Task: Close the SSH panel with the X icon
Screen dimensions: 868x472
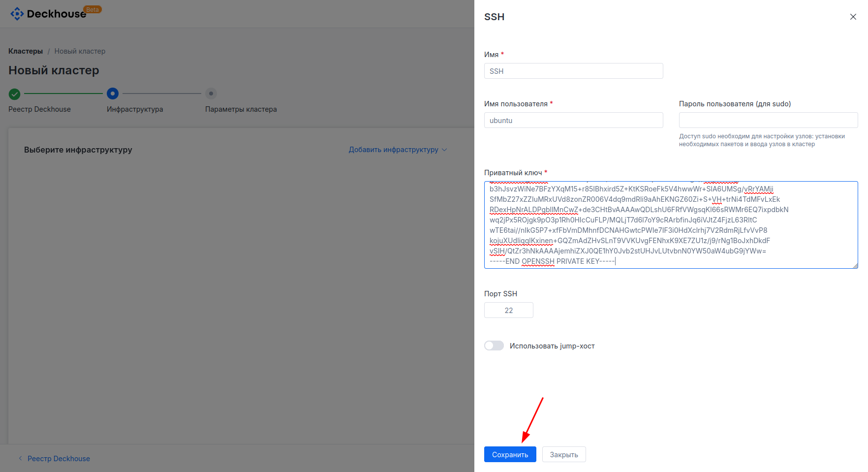Action: (853, 16)
